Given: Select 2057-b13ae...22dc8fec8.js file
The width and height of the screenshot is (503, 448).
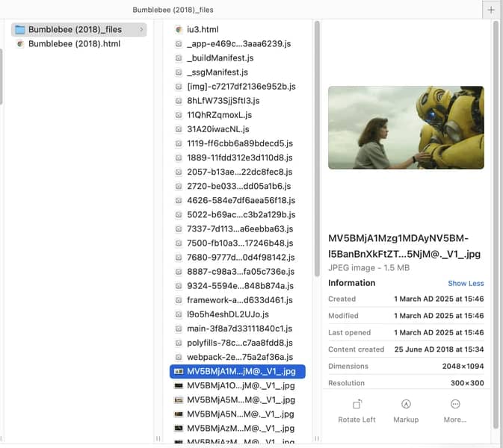Looking at the screenshot, I should [238, 172].
